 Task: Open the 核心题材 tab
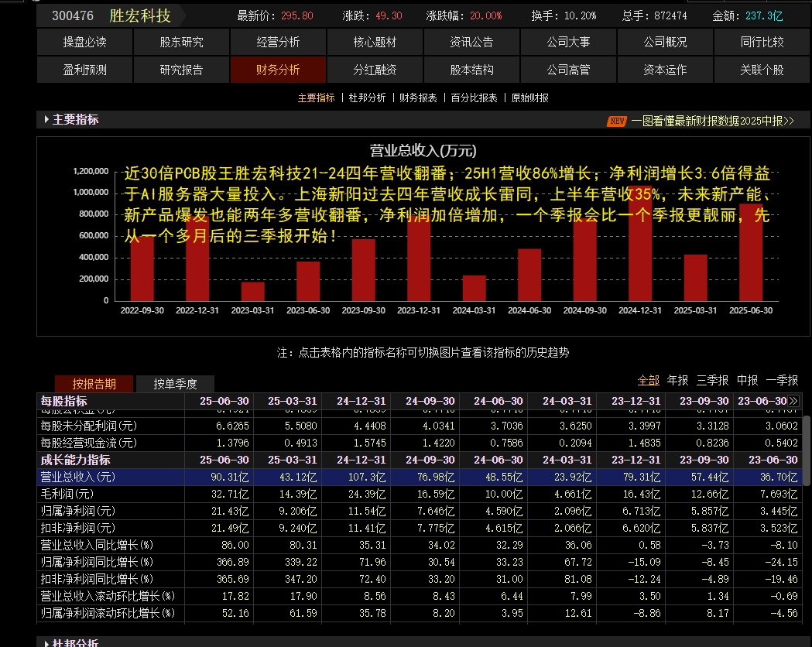(x=375, y=43)
